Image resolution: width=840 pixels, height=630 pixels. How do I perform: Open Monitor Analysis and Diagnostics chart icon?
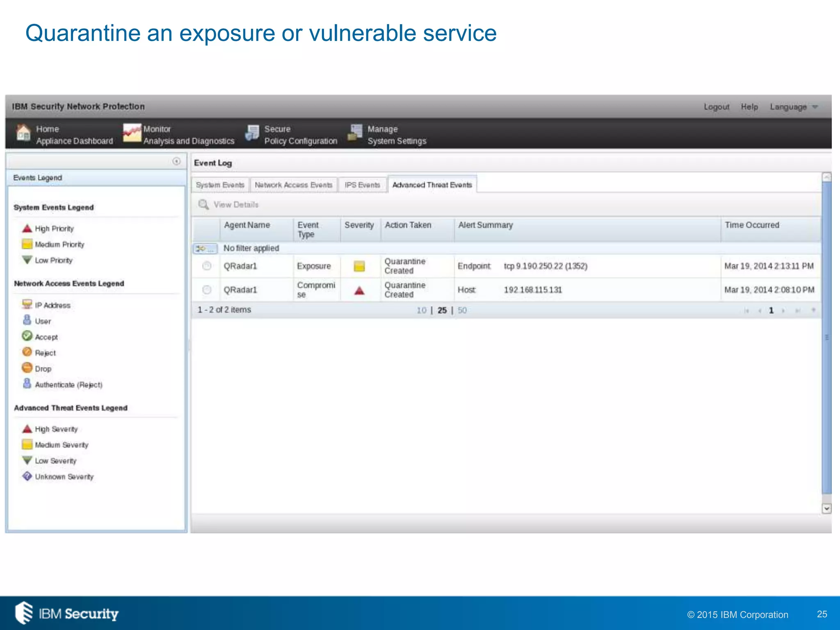(132, 133)
